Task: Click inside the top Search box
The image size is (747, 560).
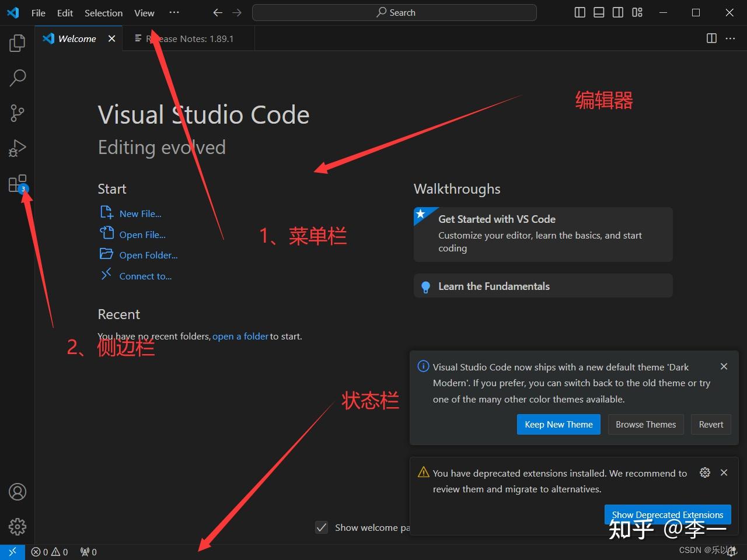Action: pyautogui.click(x=395, y=12)
